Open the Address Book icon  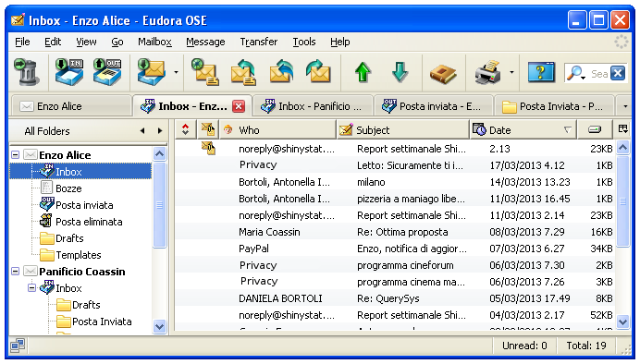pyautogui.click(x=443, y=73)
